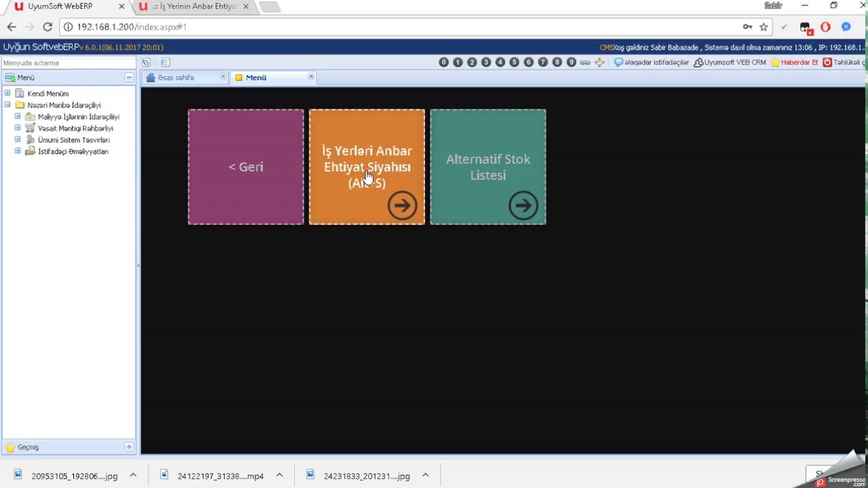Click shortcut number 0 circle icon
Image resolution: width=868 pixels, height=488 pixels.
[443, 62]
